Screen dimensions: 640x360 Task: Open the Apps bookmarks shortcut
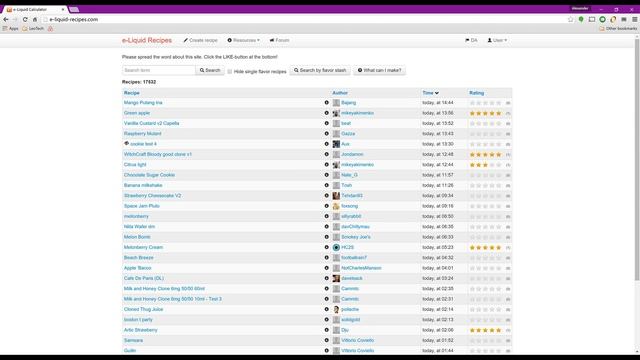click(x=11, y=29)
